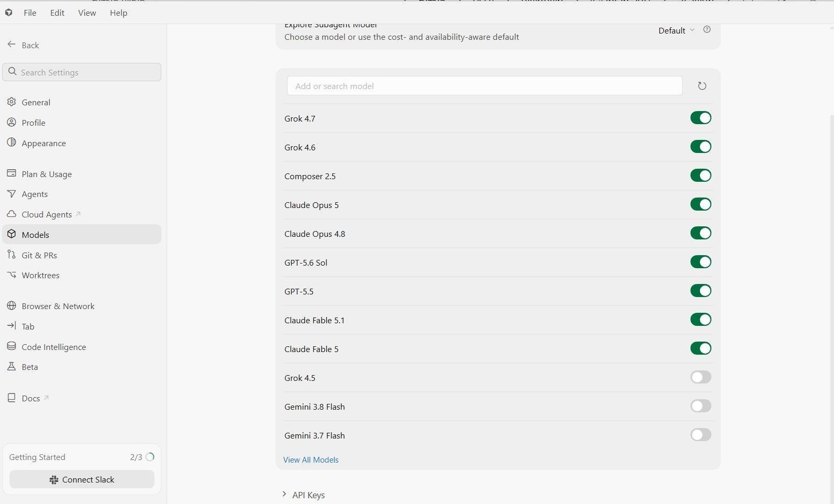Turn on Gemini 3.8 Flash
This screenshot has width=834, height=504.
coord(700,406)
